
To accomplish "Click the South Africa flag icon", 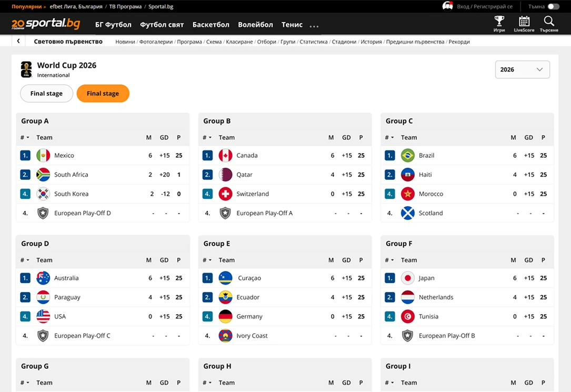I will coord(43,175).
